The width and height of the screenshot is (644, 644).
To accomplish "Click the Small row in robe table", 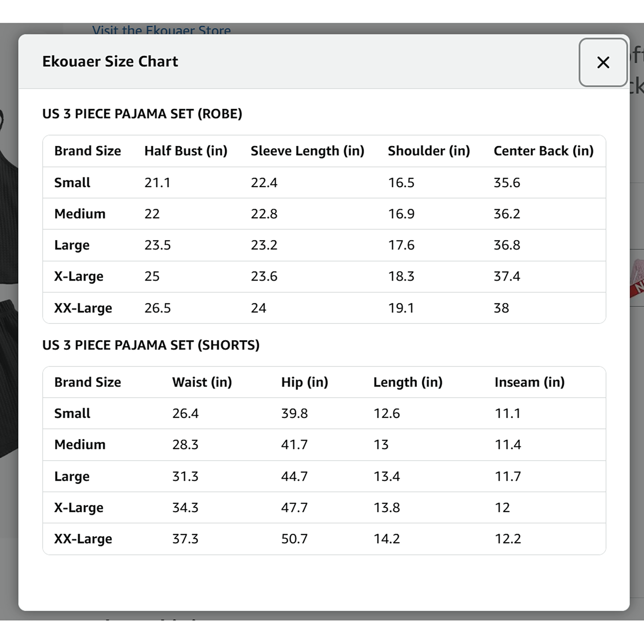I will click(324, 182).
